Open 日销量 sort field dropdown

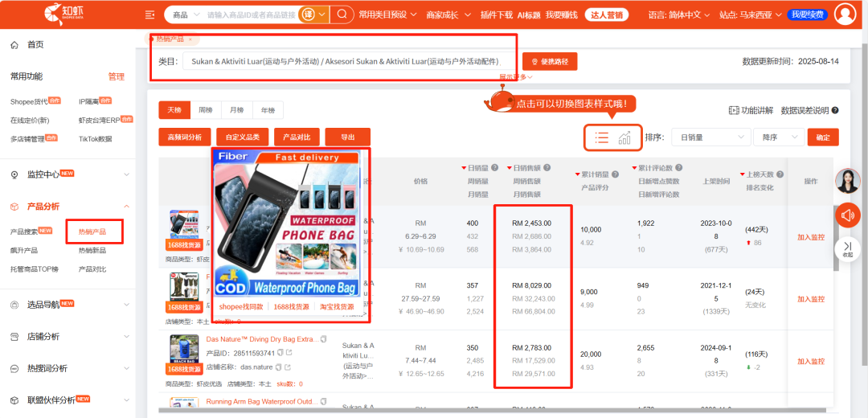click(x=710, y=137)
